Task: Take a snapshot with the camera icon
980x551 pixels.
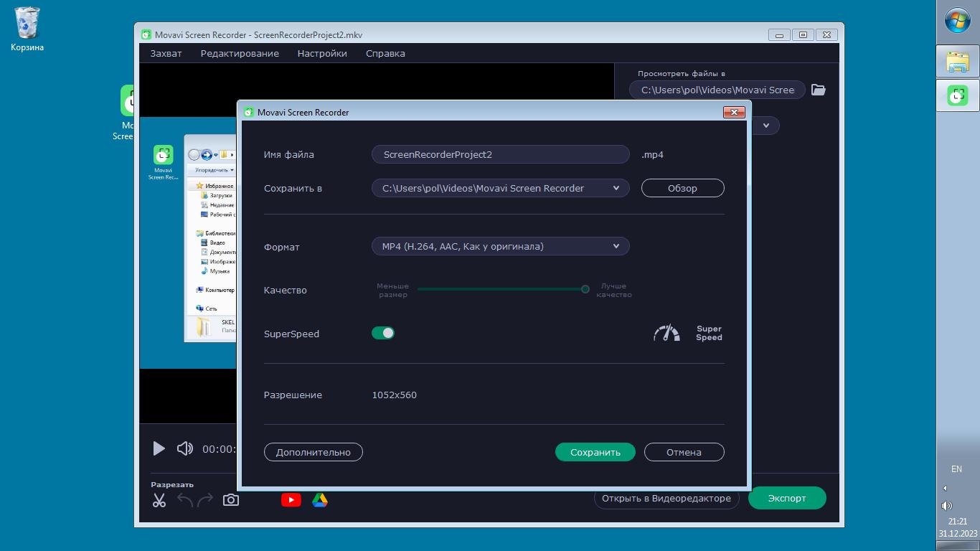Action: click(230, 500)
